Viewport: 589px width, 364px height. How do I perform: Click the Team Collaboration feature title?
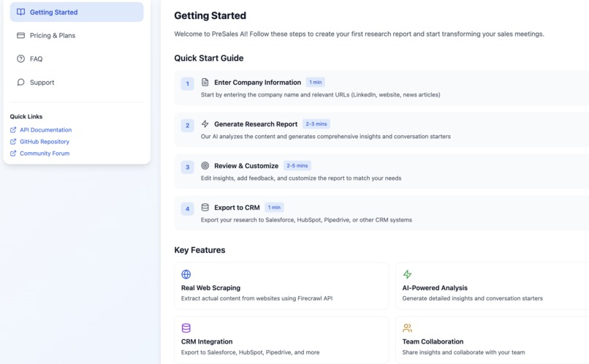433,341
